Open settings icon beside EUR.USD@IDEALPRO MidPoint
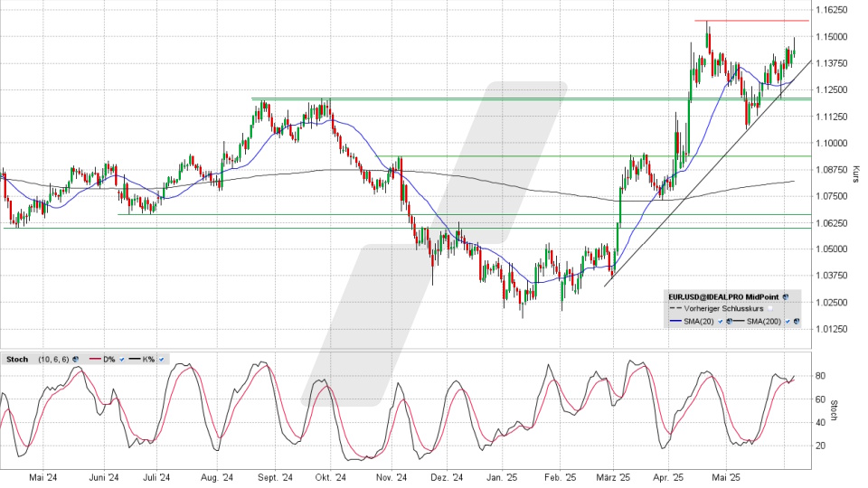 click(786, 297)
